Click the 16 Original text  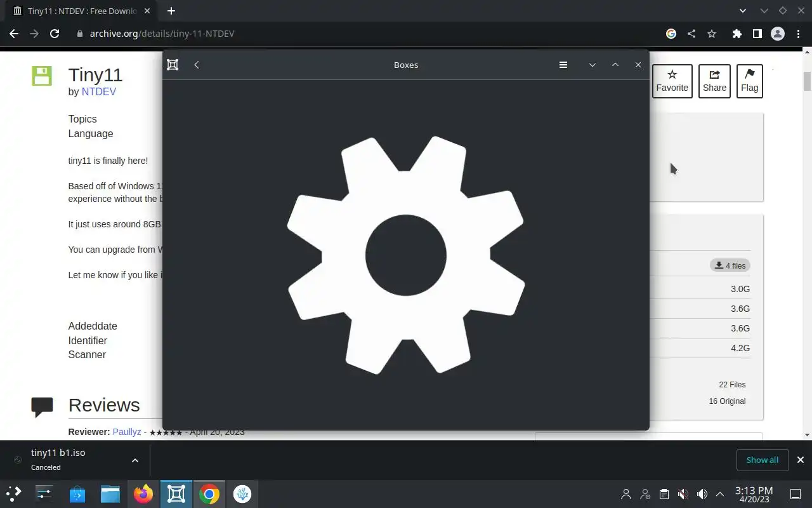[727, 401]
